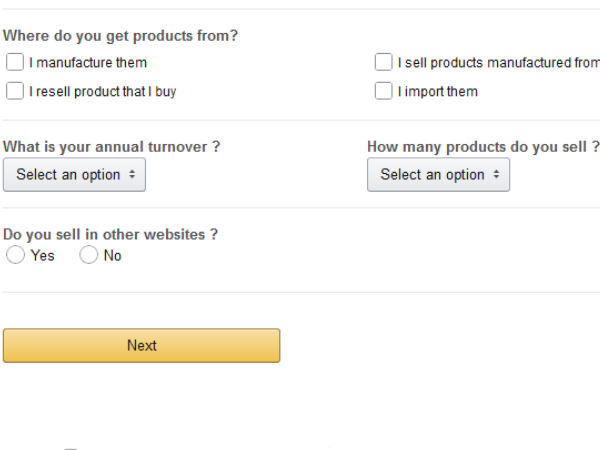Click the 'I resell product that I buy' text
The image size is (600, 450).
103,92
